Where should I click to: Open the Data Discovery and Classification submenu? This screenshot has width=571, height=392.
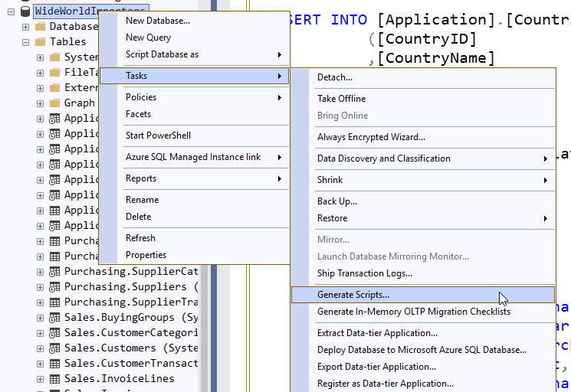pos(433,158)
